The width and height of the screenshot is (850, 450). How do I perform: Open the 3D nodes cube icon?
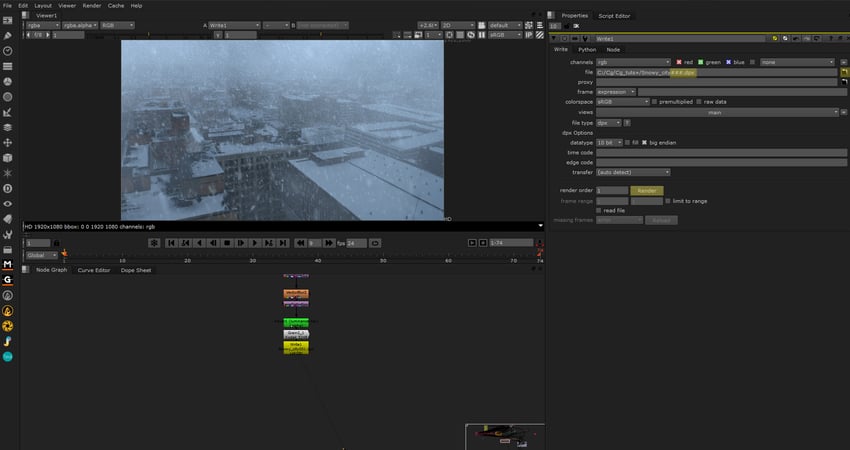[x=8, y=157]
